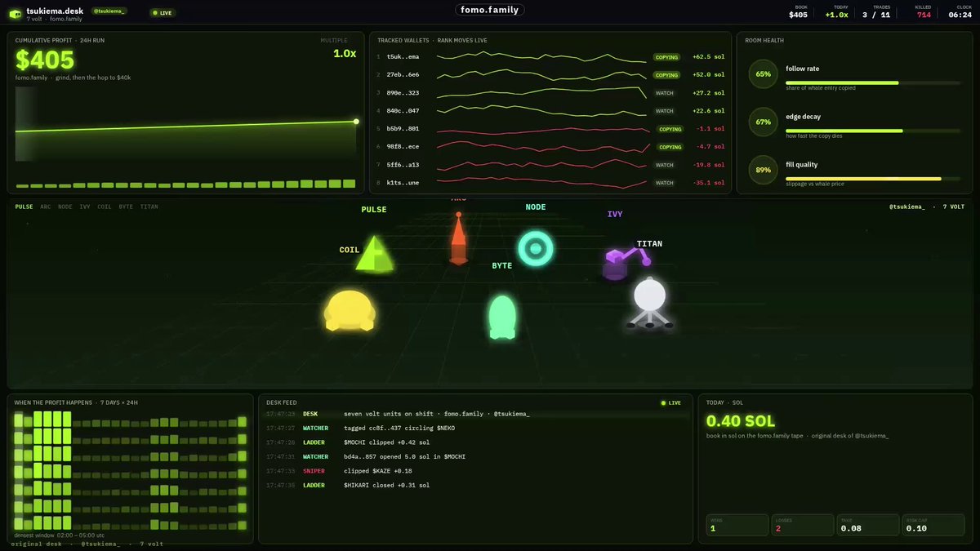980x551 pixels.
Task: Click the LIVE indicator in the header
Action: [163, 13]
